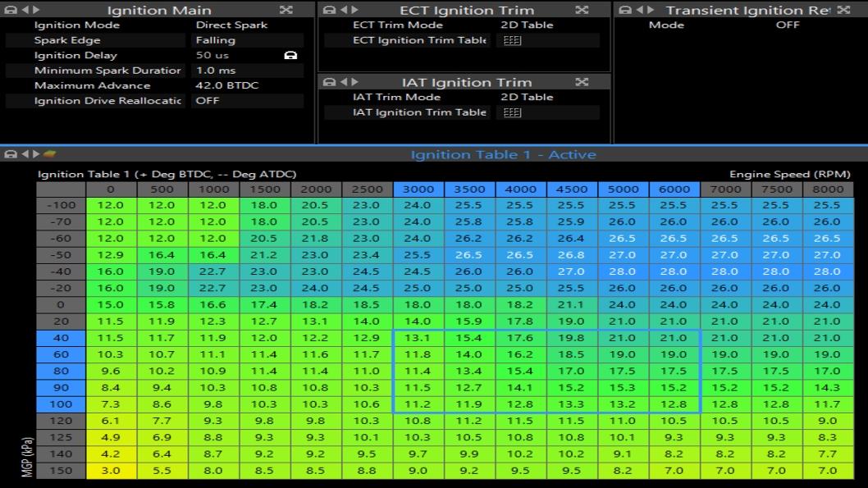Toggle the Ignition Drive Reallocation OFF setting

246,101
